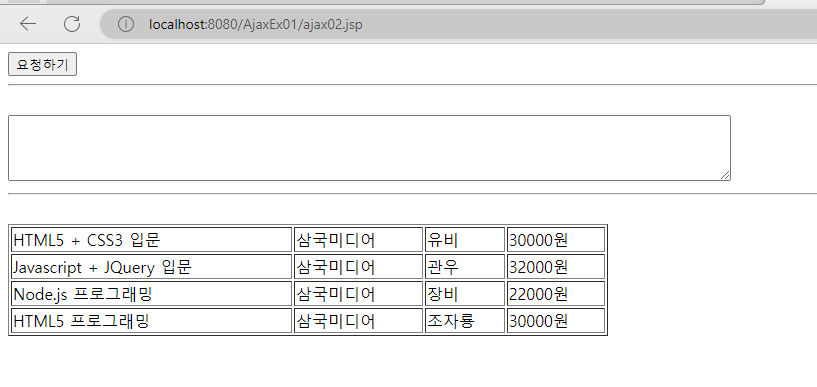Click 삼국미디어 in the HTML5 프로그래밍 row
The width and height of the screenshot is (817, 387).
358,321
